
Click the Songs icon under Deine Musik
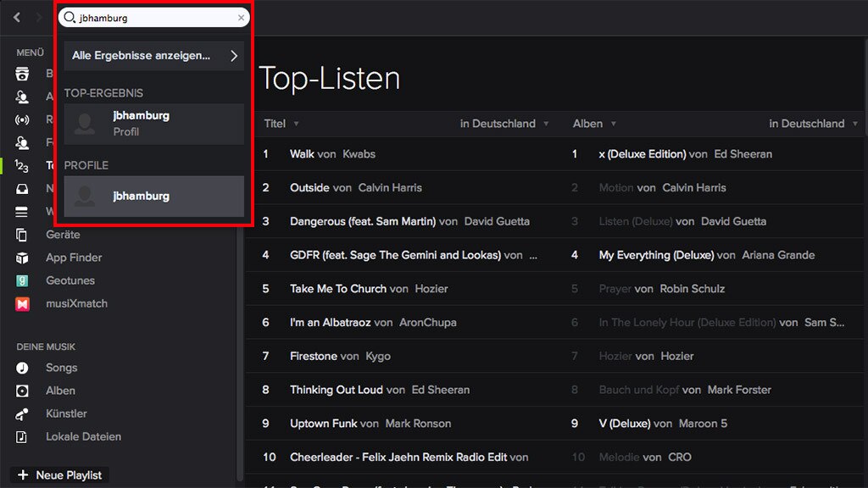[x=23, y=368]
